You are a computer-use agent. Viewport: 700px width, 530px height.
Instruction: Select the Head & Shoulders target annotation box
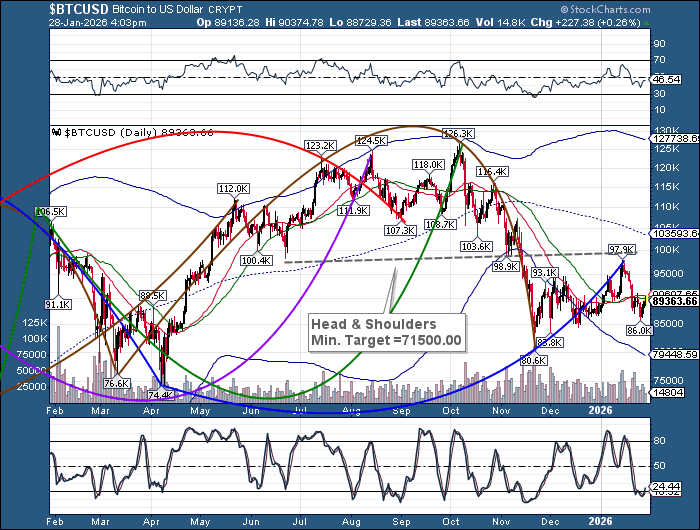(x=387, y=332)
